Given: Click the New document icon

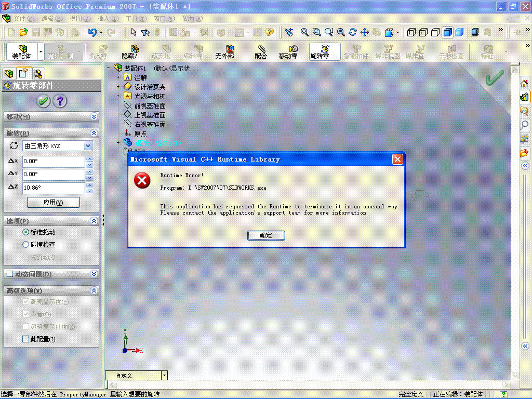Looking at the screenshot, I should [x=11, y=32].
